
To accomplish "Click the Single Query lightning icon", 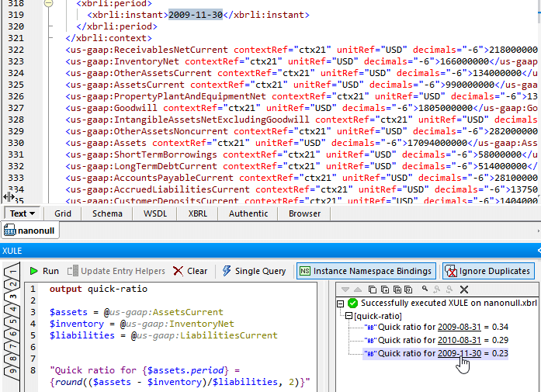I will (x=228, y=271).
